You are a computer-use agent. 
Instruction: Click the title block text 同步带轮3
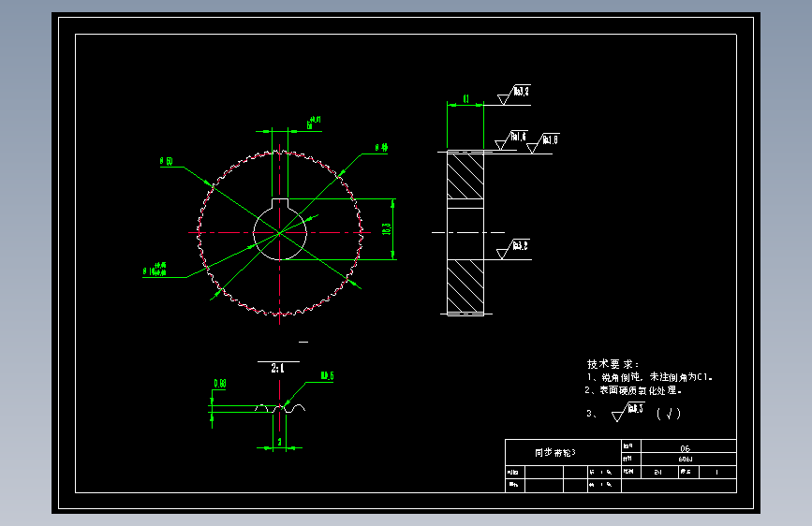coord(554,453)
